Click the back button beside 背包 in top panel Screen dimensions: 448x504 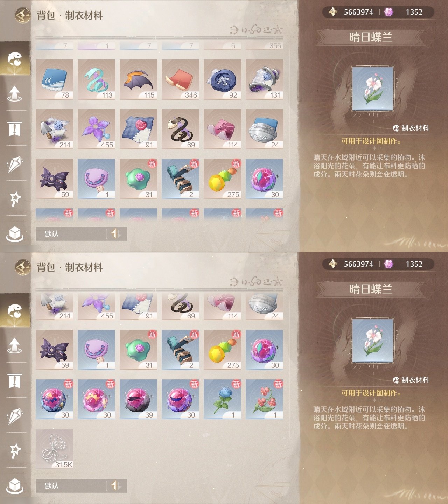(23, 15)
